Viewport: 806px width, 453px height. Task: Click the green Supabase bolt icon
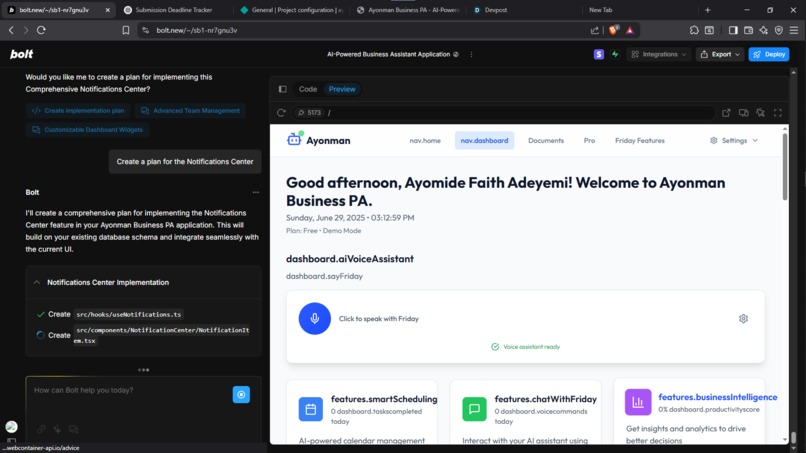click(x=615, y=54)
